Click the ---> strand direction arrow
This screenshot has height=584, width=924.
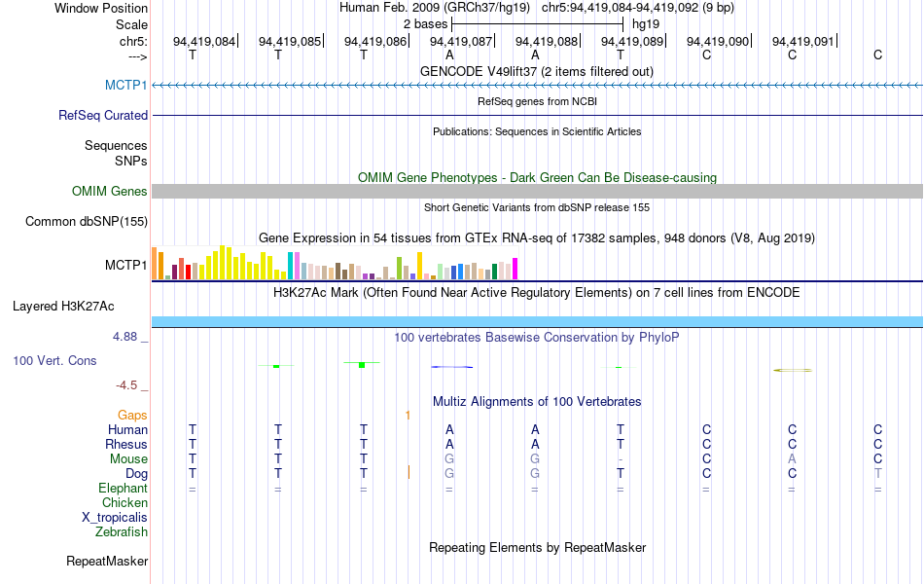click(138, 56)
